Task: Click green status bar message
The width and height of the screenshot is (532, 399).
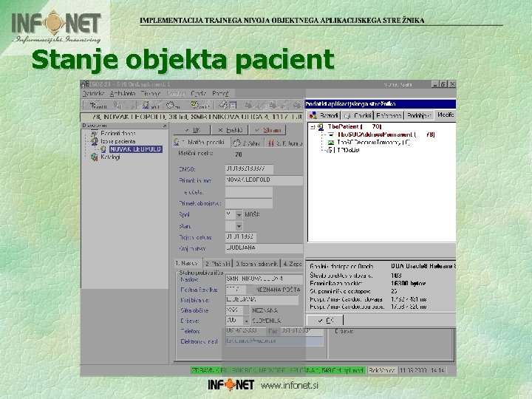Action: point(278,370)
